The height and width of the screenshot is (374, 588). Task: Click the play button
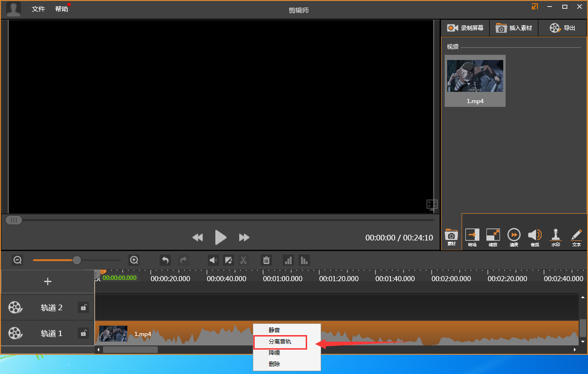coord(221,237)
